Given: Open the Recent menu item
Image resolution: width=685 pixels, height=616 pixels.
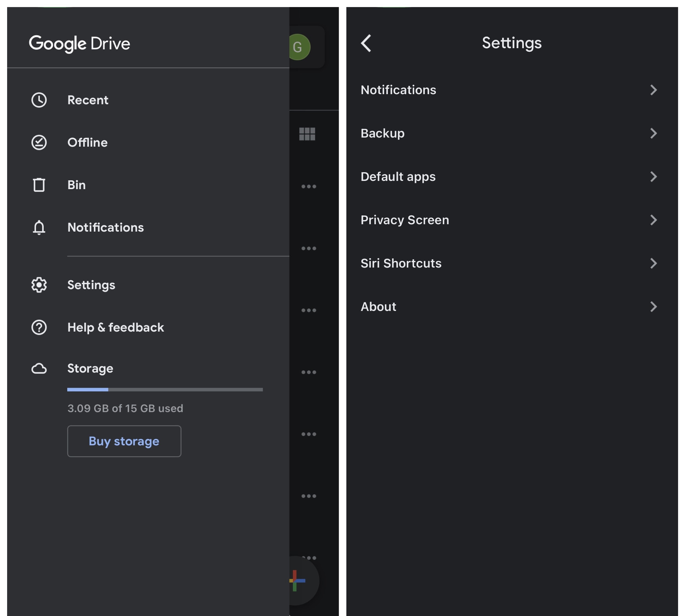Looking at the screenshot, I should [x=148, y=100].
